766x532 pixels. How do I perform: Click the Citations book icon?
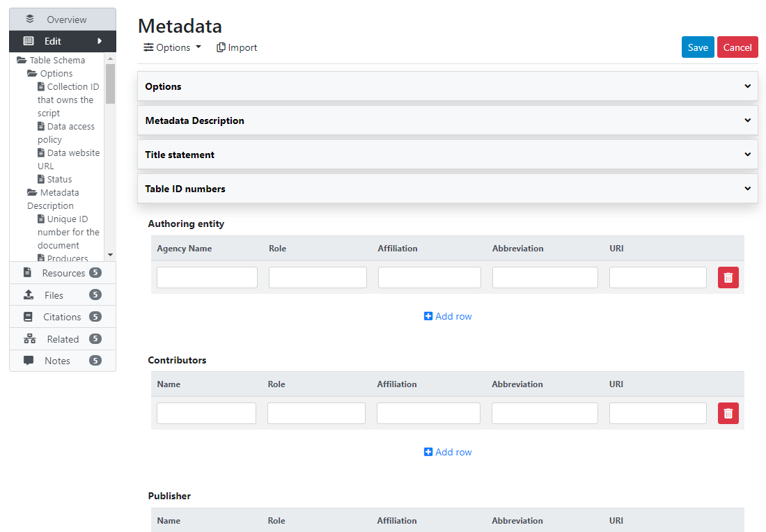(x=29, y=317)
